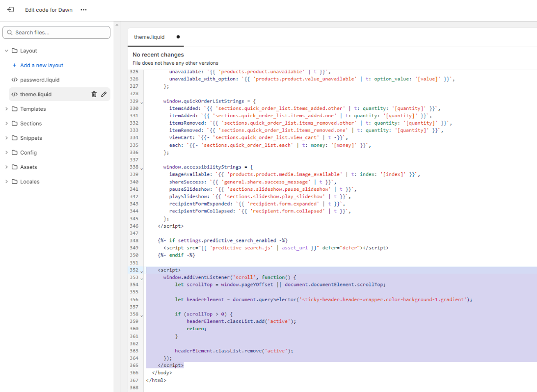Click the plus icon to add layout
The height and width of the screenshot is (392, 537).
click(x=15, y=65)
